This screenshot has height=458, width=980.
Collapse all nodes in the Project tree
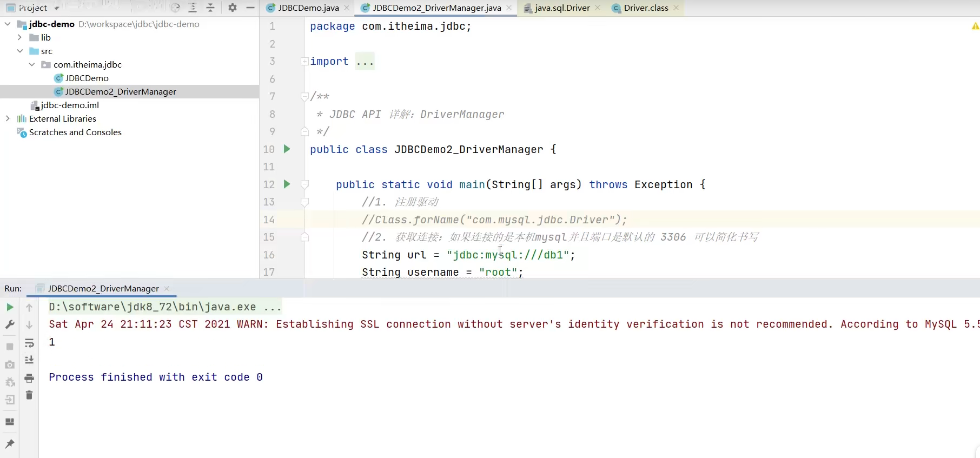(x=210, y=8)
